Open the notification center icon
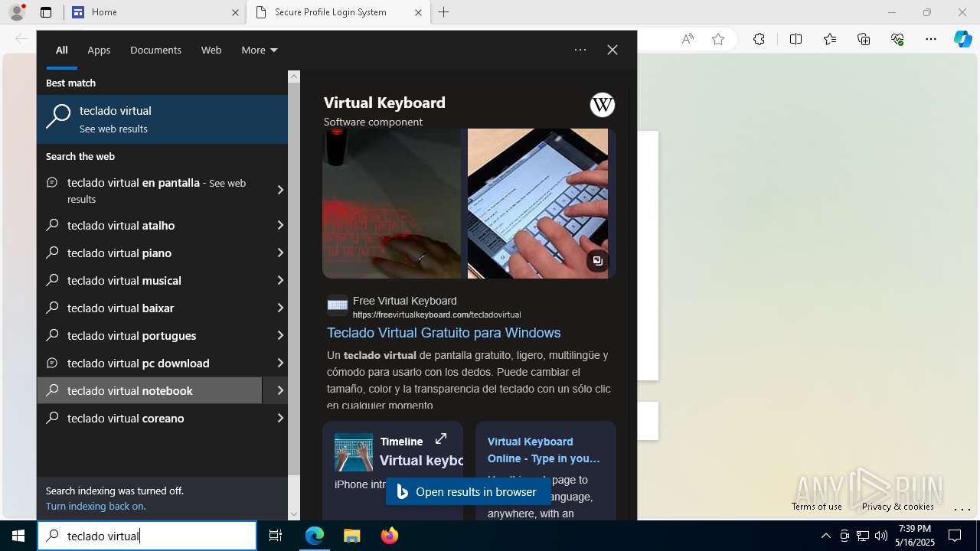This screenshot has width=980, height=551. pyautogui.click(x=955, y=536)
